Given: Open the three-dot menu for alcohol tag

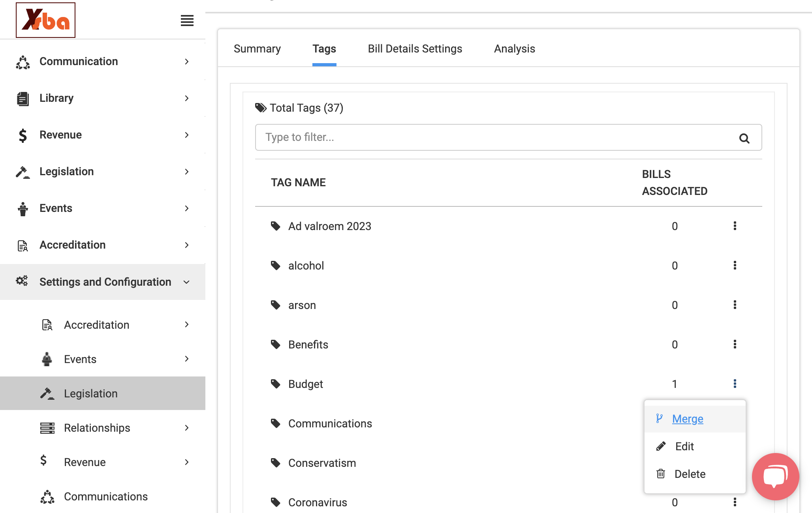Looking at the screenshot, I should [x=735, y=265].
